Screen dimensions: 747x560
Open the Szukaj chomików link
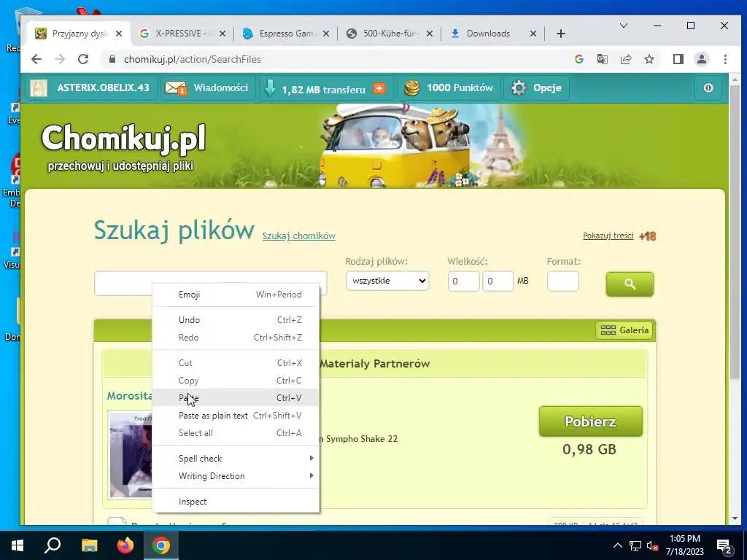pyautogui.click(x=298, y=236)
